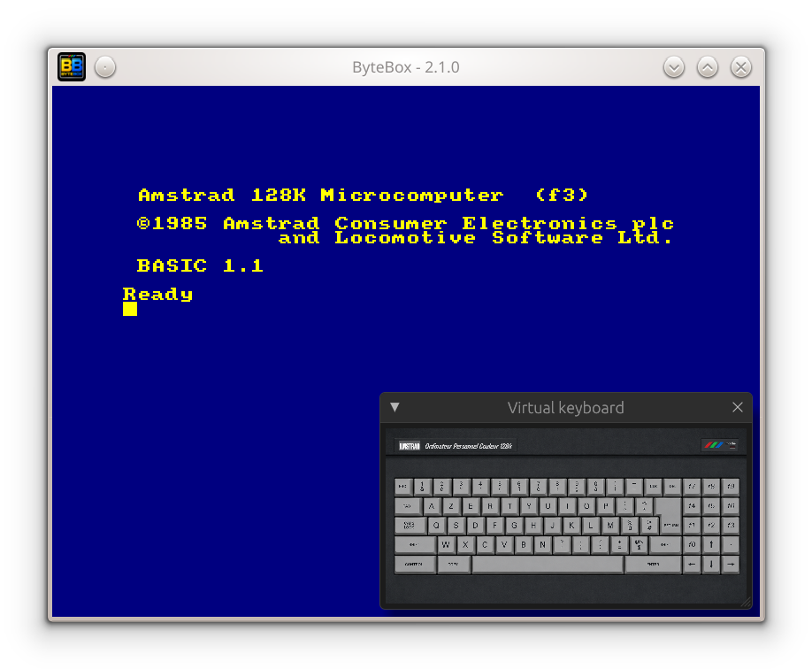Tap the H key on virtual keyboard
This screenshot has height=669, width=812.
532,526
